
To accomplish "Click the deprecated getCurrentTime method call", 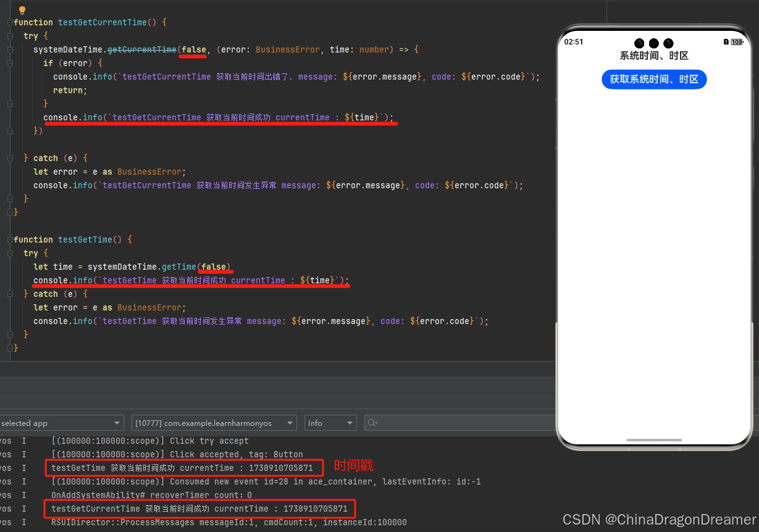I will click(x=142, y=49).
